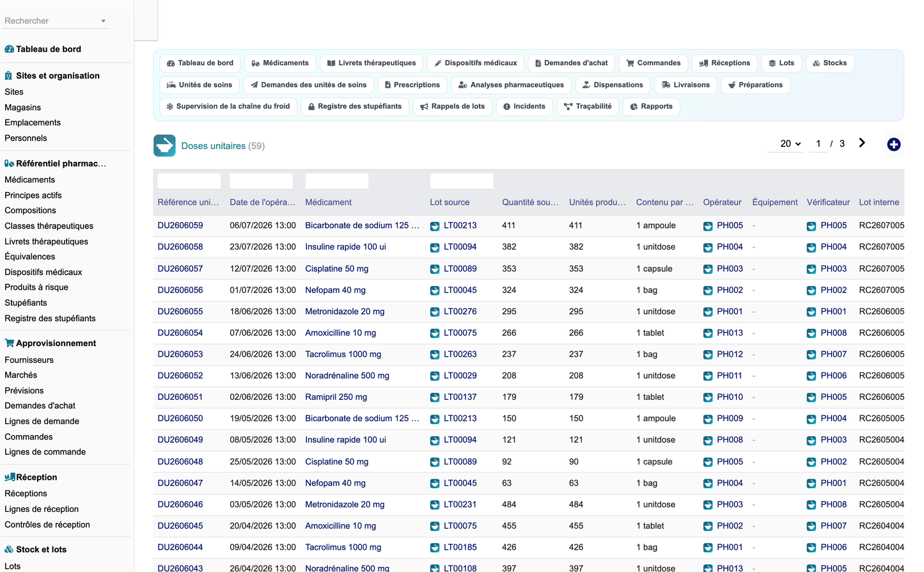Open the Traçabilité tab
The image size is (924, 572).
(588, 106)
